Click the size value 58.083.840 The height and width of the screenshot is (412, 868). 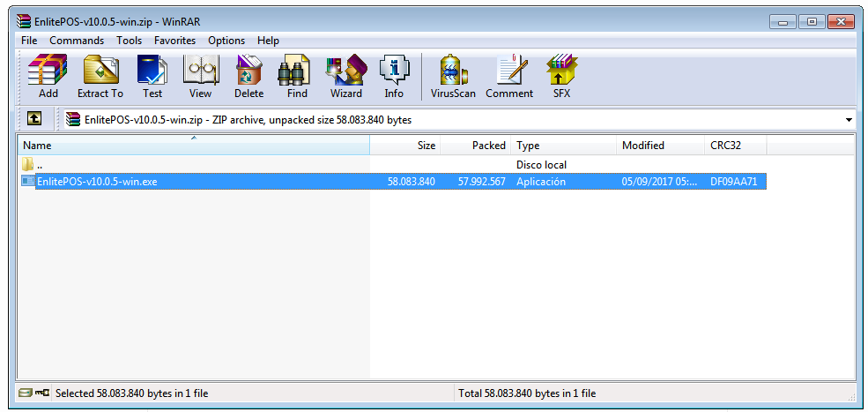tap(412, 182)
